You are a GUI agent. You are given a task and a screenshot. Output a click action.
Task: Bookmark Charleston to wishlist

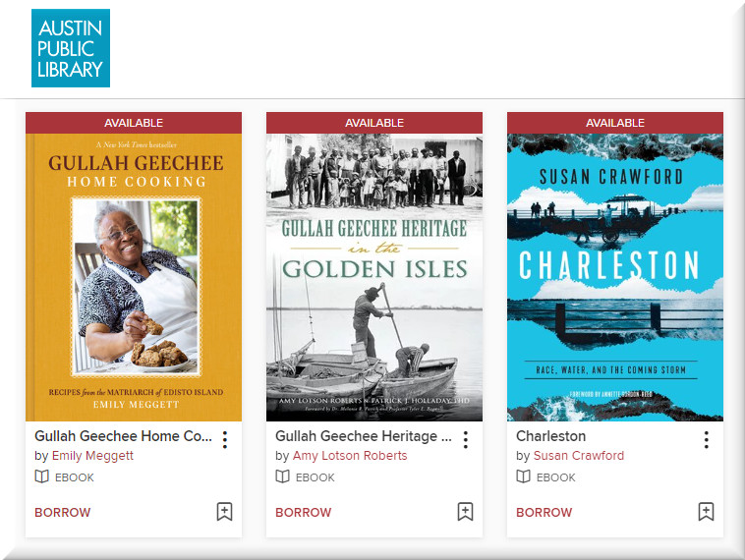click(706, 512)
